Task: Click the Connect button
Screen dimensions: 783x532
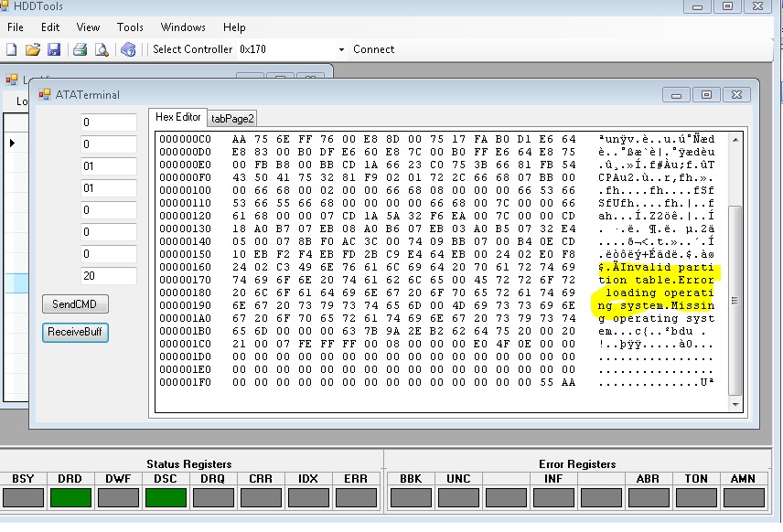Action: coord(373,49)
